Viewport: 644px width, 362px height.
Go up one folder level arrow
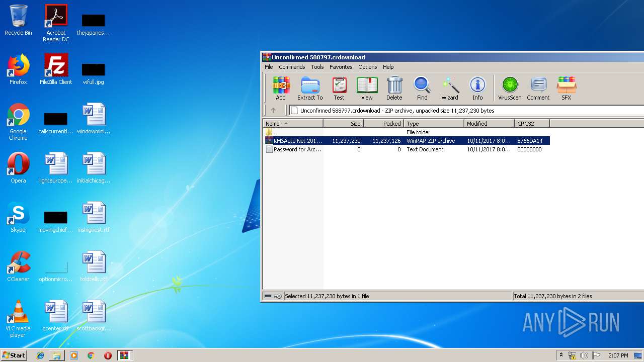pyautogui.click(x=273, y=110)
